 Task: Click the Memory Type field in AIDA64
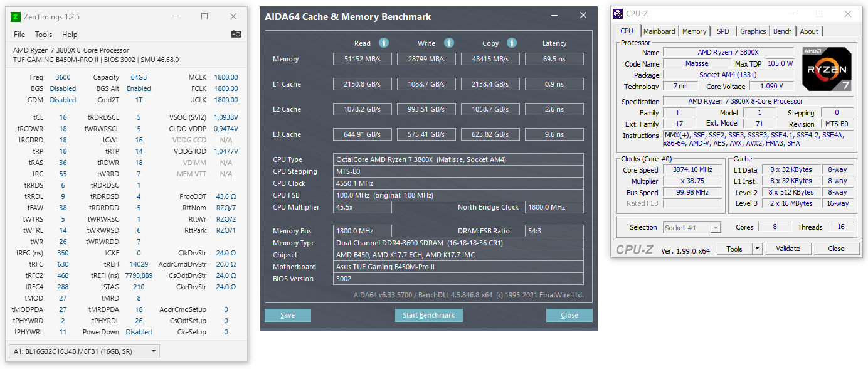point(458,243)
